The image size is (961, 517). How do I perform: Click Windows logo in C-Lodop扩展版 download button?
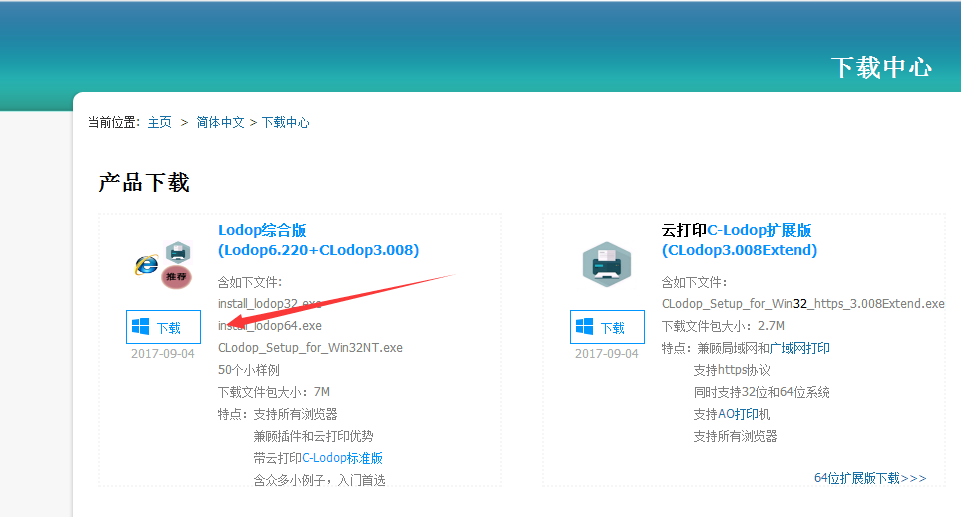585,327
